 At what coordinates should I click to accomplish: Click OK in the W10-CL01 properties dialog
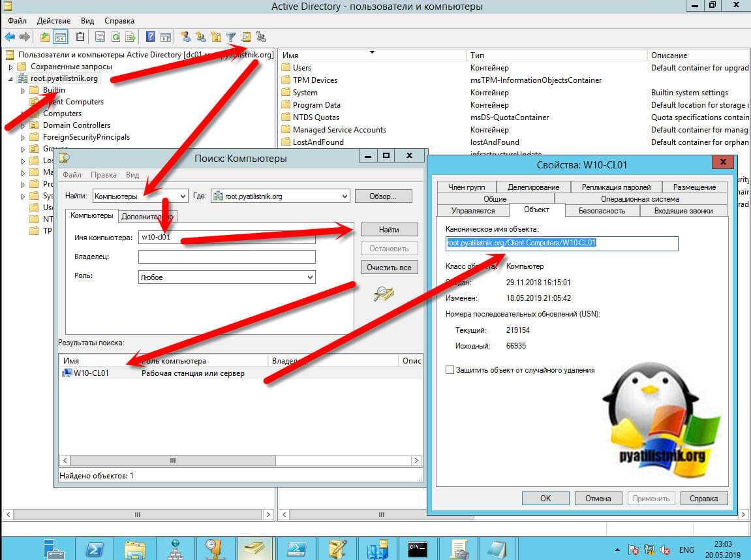click(x=545, y=498)
